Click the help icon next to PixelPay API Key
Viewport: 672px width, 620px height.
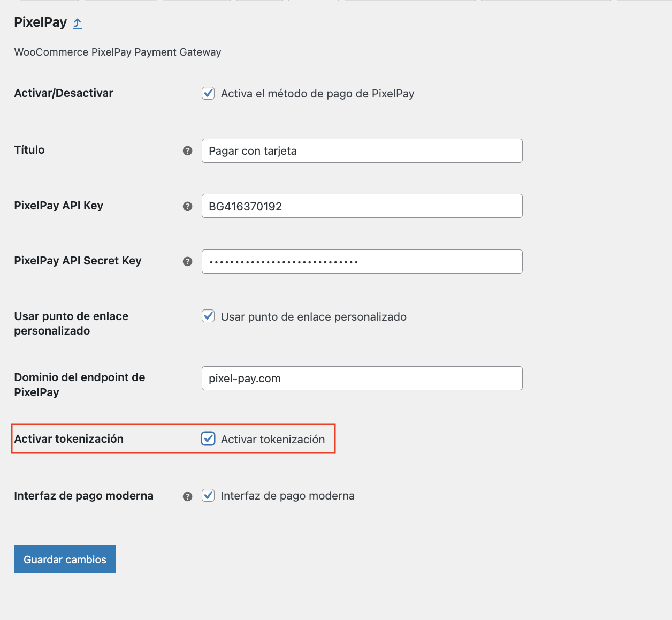click(187, 206)
